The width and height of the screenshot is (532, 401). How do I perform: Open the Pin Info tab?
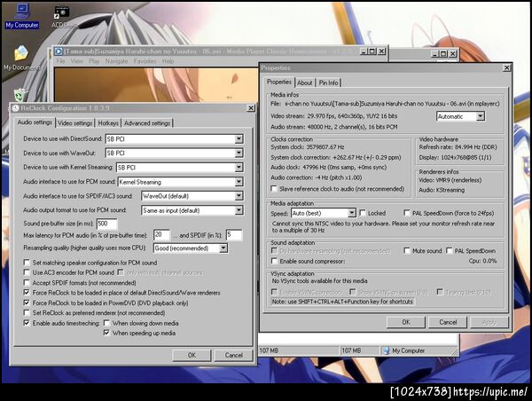[x=328, y=83]
